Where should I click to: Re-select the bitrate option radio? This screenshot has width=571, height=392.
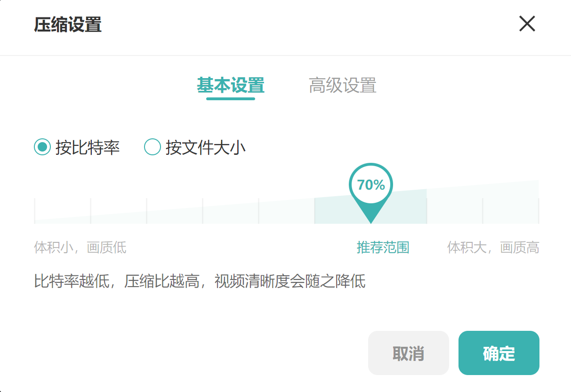tap(42, 147)
